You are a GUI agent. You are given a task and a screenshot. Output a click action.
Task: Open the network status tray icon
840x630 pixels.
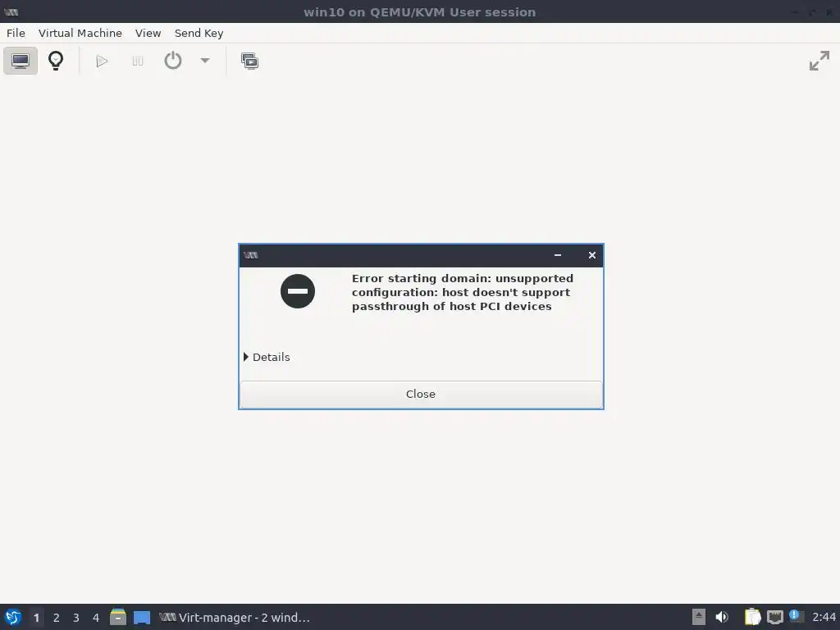[774, 617]
